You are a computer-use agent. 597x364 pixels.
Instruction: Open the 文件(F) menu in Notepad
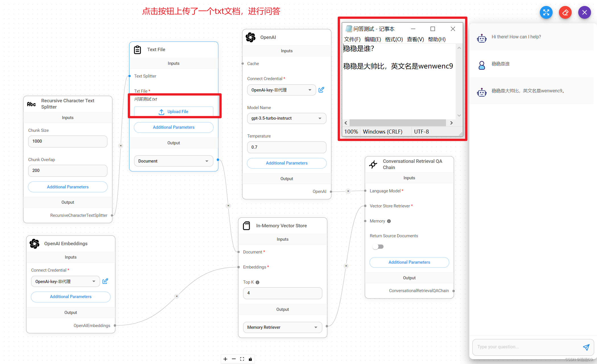[x=352, y=39]
